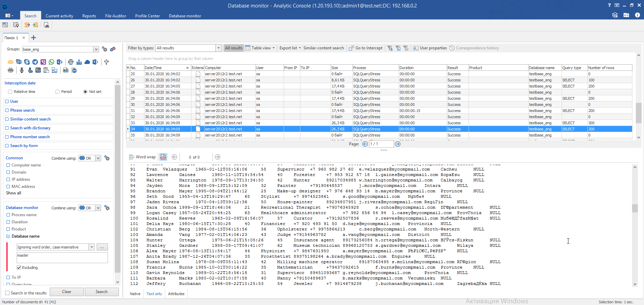Enable the Search with dictionary checkbox
The image size is (644, 305).
[x=7, y=128]
